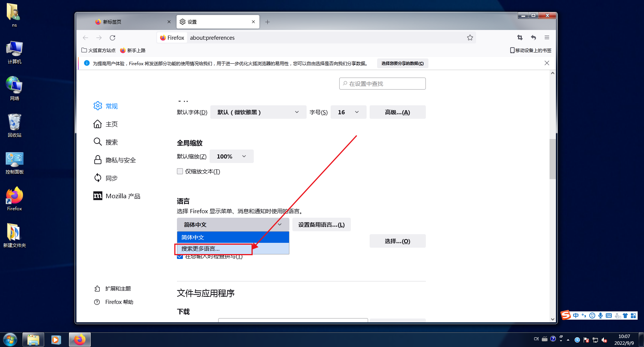The width and height of the screenshot is (644, 347).
Task: Click the 简体中文 language dropdown
Action: tap(233, 224)
